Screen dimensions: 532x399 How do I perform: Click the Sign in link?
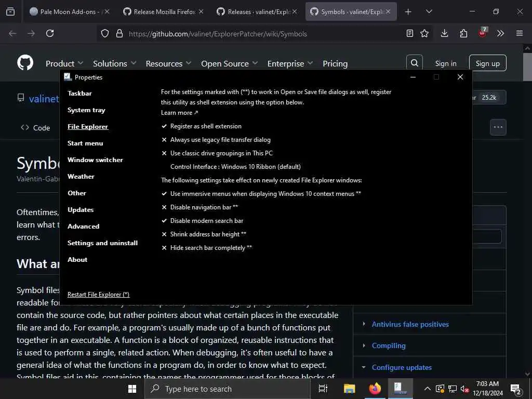446,63
